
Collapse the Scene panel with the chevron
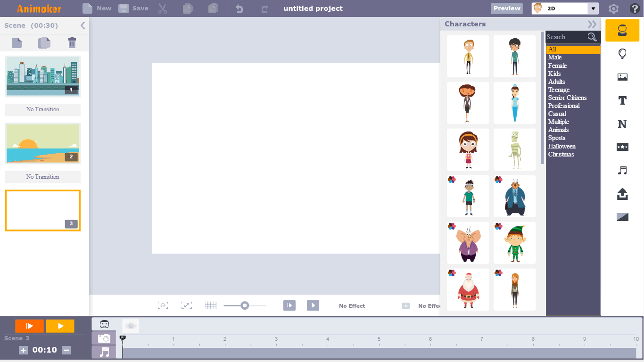point(83,25)
